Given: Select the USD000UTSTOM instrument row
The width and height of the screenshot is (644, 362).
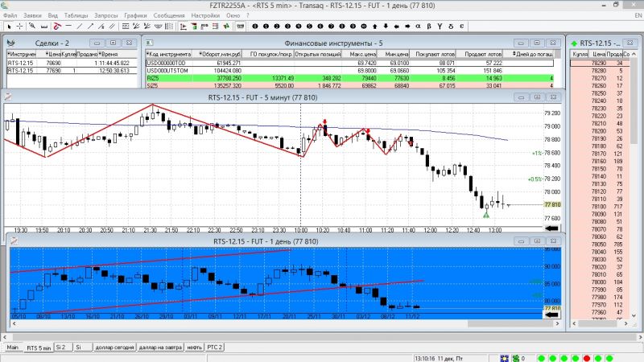Looking at the screenshot, I should (350, 71).
